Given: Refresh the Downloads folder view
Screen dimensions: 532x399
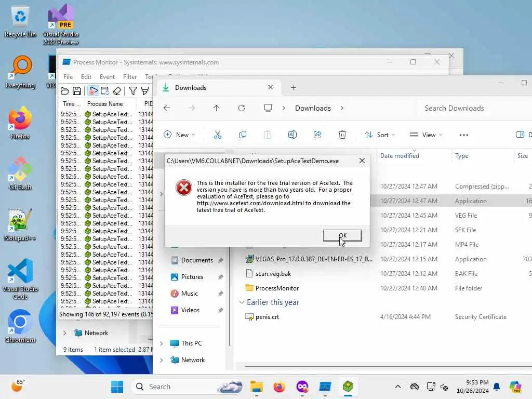Looking at the screenshot, I should [242, 108].
